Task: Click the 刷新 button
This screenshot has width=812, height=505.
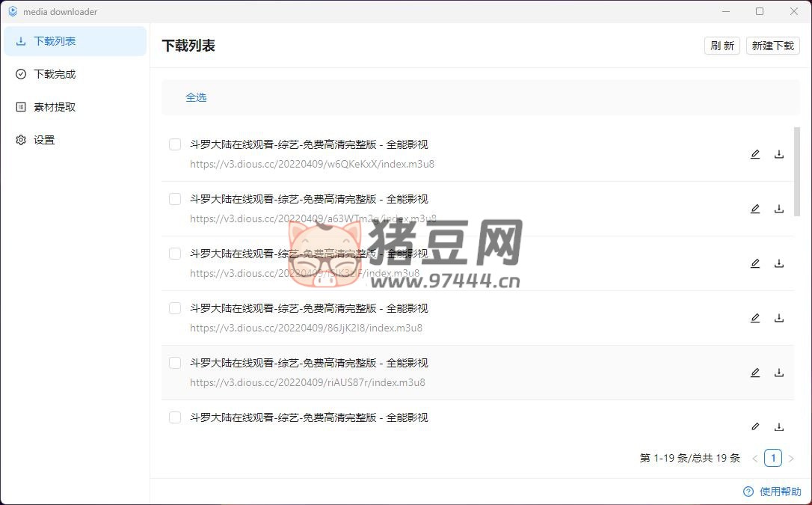Action: pos(722,46)
